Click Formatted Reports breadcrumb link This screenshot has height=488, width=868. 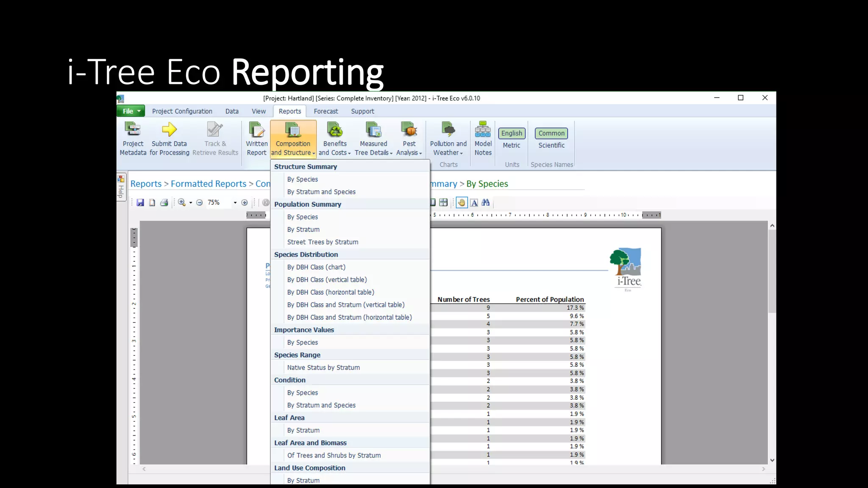pos(208,184)
